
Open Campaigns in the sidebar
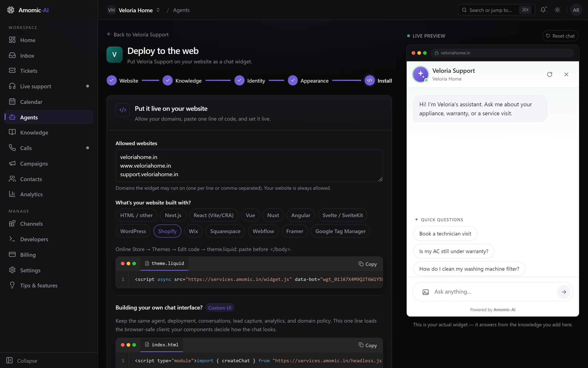pos(49,164)
